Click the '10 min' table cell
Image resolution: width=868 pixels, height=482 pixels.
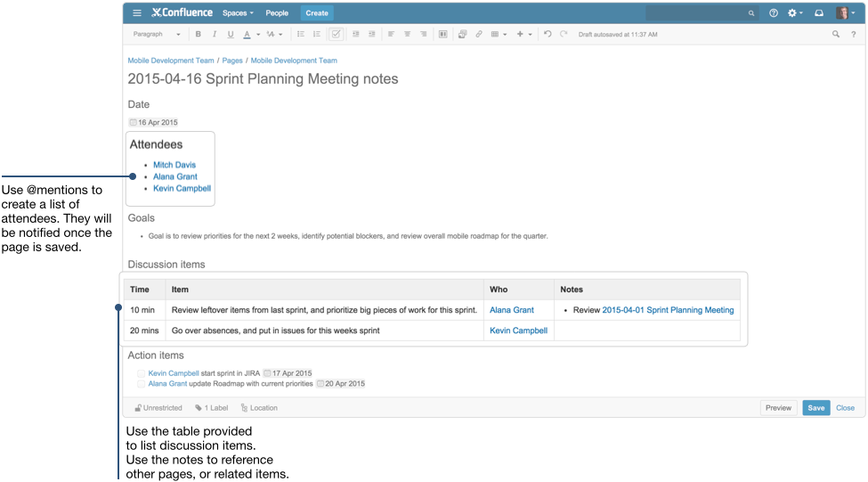click(x=144, y=310)
